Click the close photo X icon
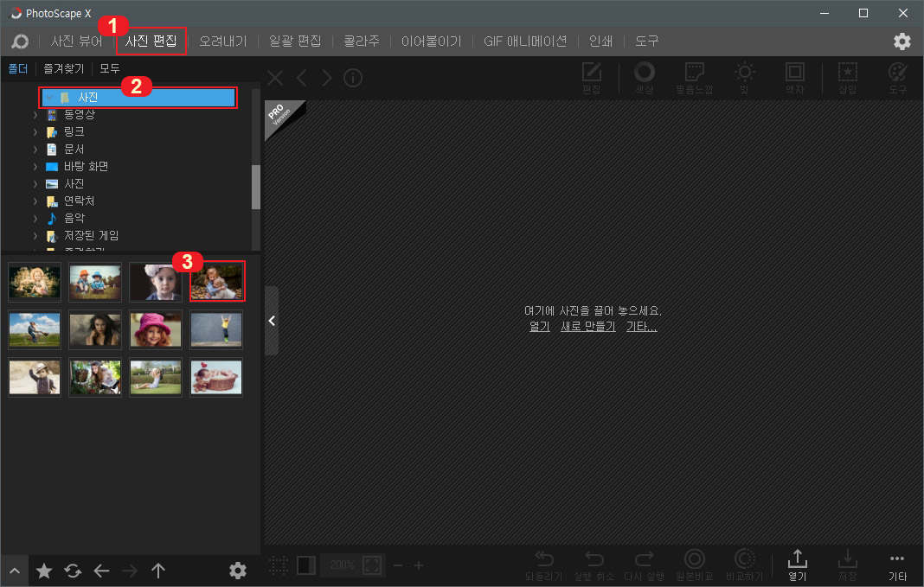Viewport: 924px width, 587px height. (x=275, y=78)
